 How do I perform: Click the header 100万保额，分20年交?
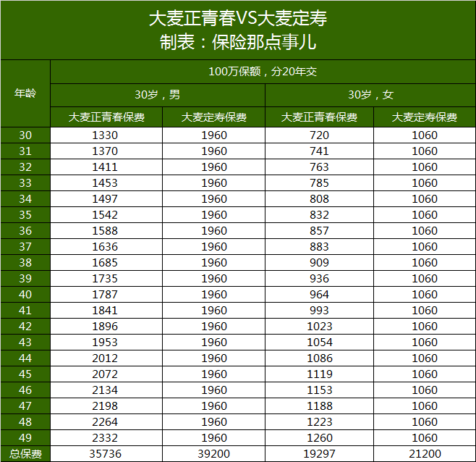263,72
